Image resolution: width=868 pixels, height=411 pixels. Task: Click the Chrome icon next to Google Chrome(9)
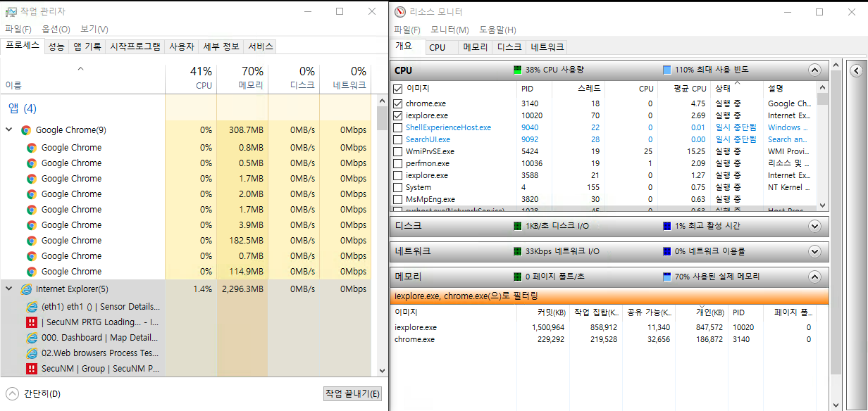click(x=26, y=129)
